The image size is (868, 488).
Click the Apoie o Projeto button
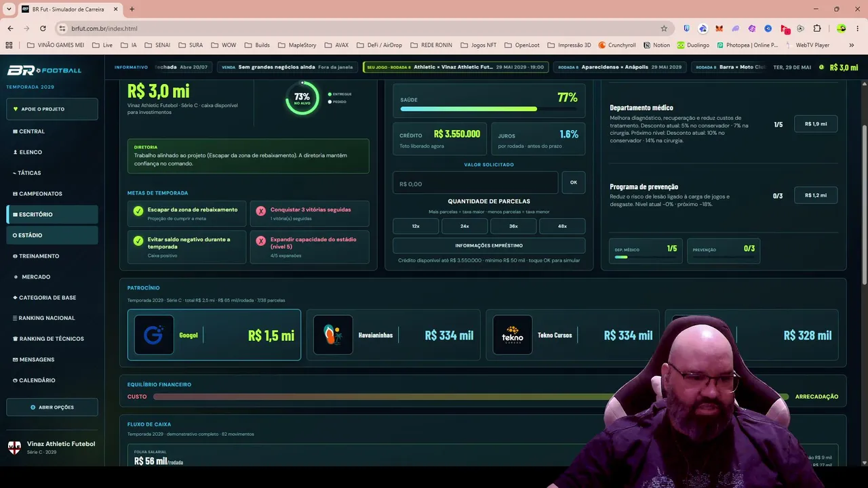(x=52, y=109)
